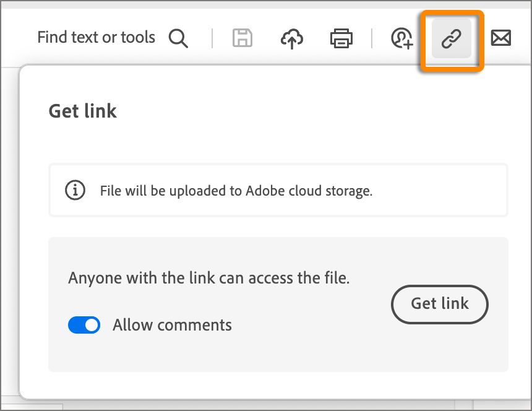Send by email using the envelope icon
The width and height of the screenshot is (532, 411).
coord(500,38)
